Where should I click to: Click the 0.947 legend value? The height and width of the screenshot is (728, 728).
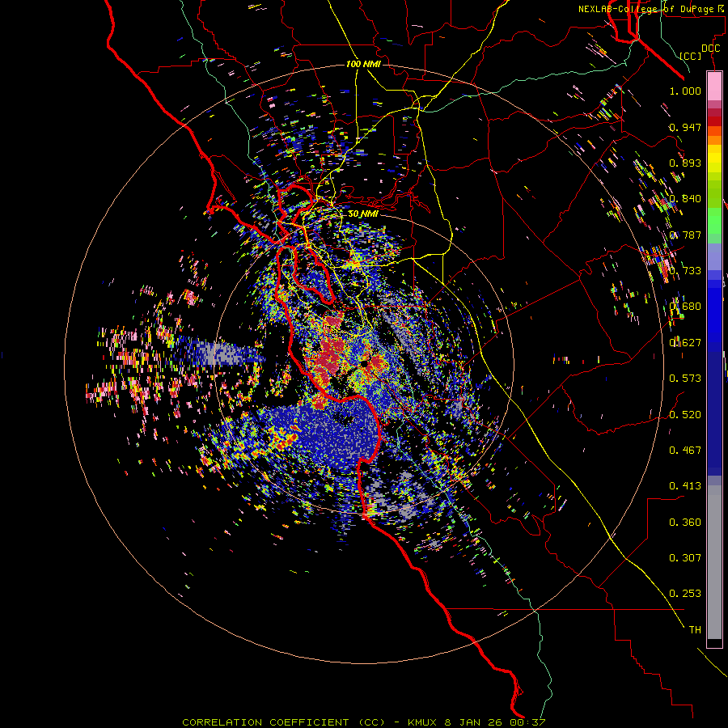click(x=685, y=127)
